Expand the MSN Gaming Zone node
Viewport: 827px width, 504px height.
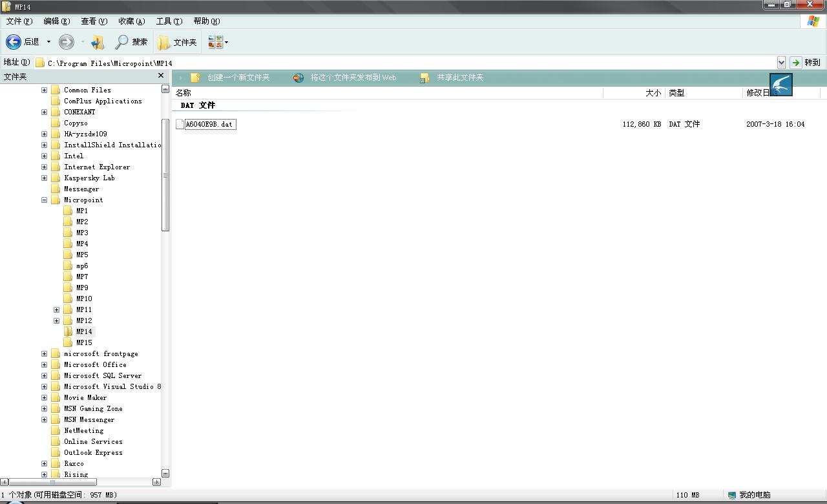tap(45, 408)
